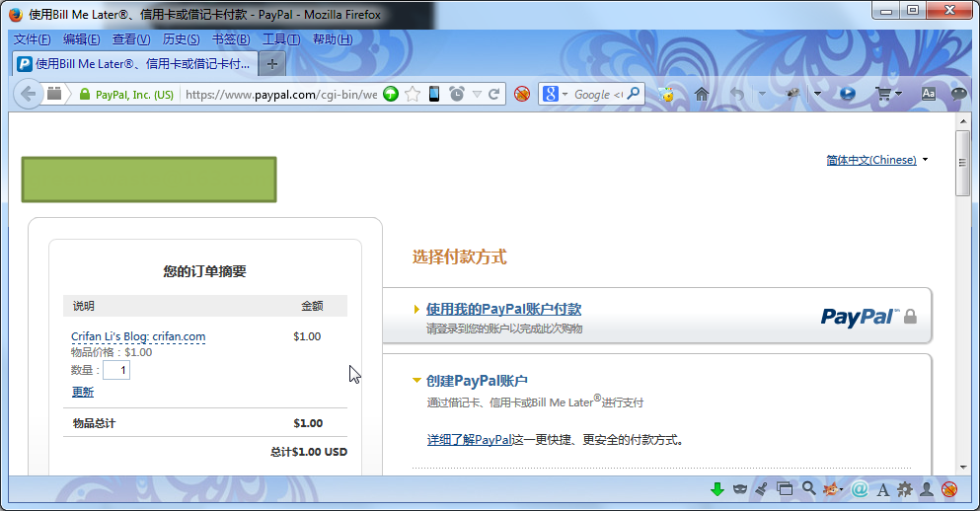Click the 总计$1.00 USD total text
The image size is (980, 511).
[309, 452]
